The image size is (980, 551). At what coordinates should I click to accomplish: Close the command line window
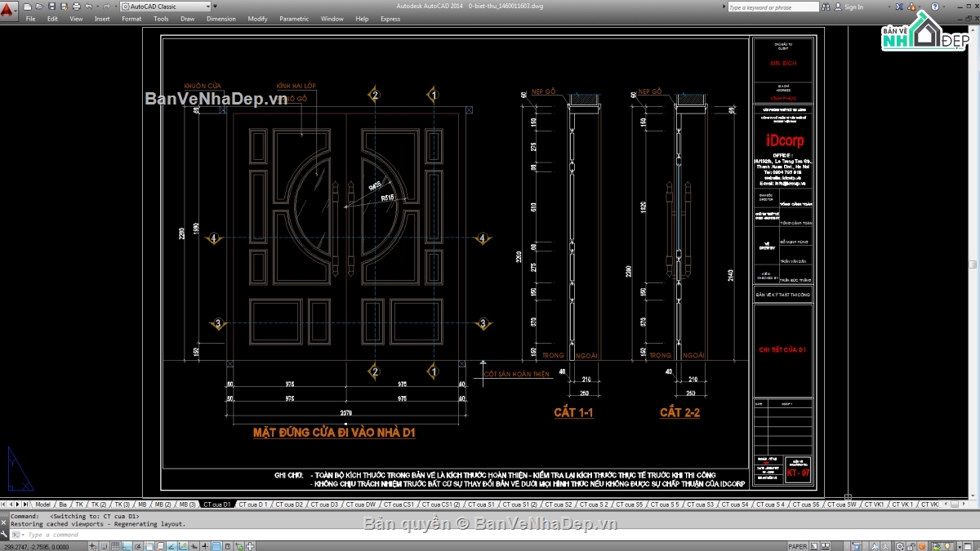click(x=3, y=522)
